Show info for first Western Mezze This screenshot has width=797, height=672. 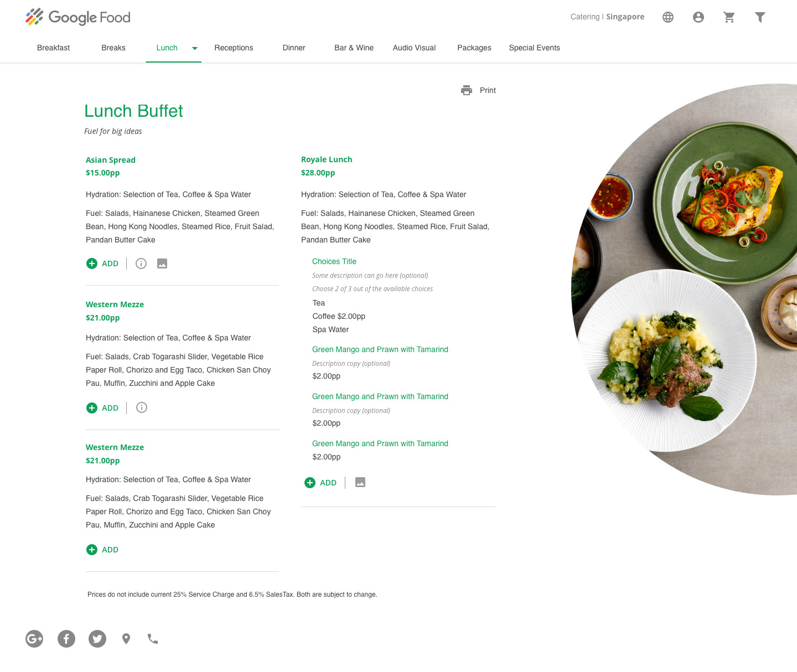coord(142,407)
